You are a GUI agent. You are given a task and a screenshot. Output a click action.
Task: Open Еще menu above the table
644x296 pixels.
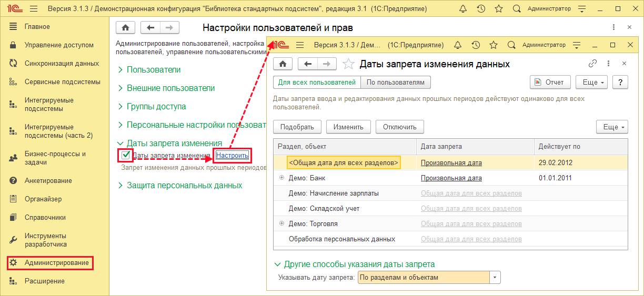[x=612, y=127]
